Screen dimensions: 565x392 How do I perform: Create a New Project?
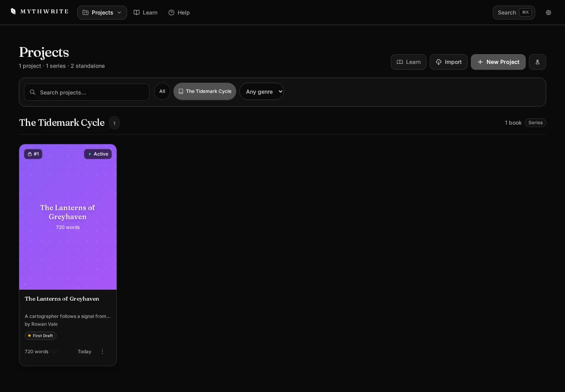point(498,62)
